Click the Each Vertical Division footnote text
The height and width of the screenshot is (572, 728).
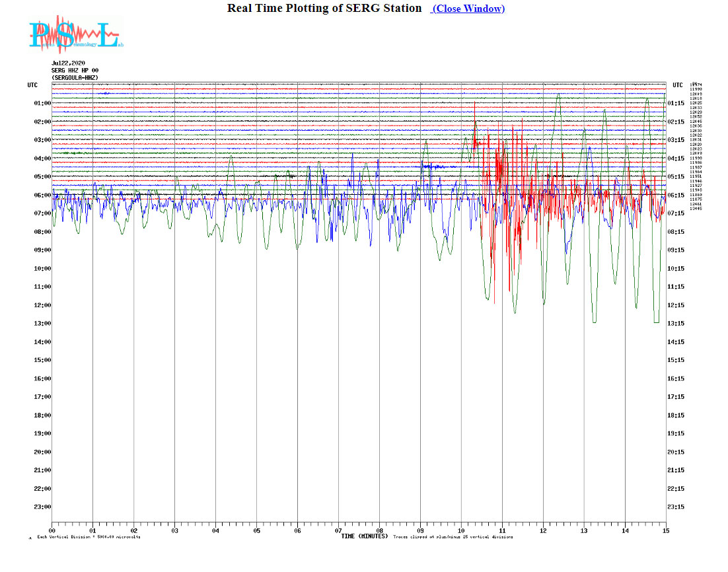click(89, 537)
